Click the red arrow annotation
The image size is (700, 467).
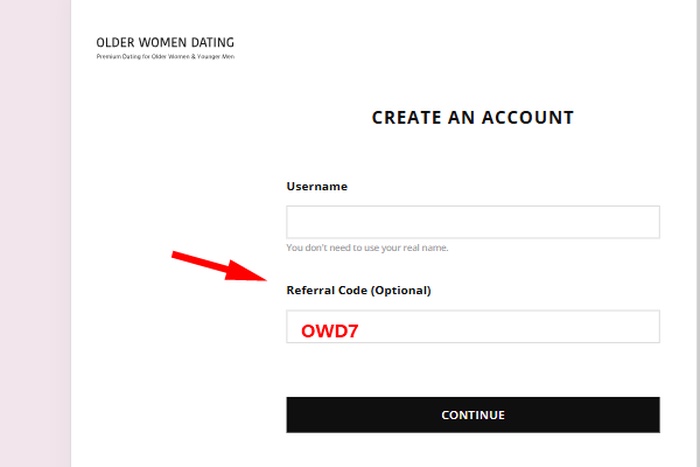[220, 267]
